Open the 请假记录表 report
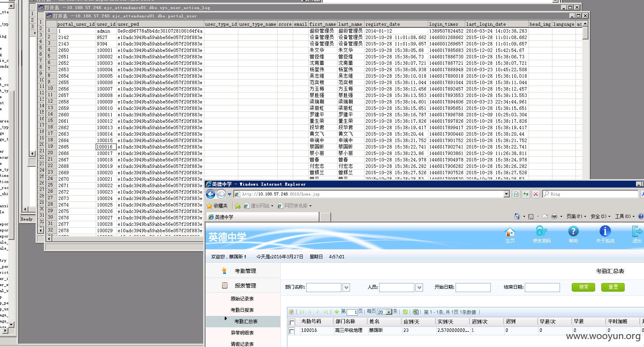Image resolution: width=644 pixels, height=347 pixels. [242, 344]
